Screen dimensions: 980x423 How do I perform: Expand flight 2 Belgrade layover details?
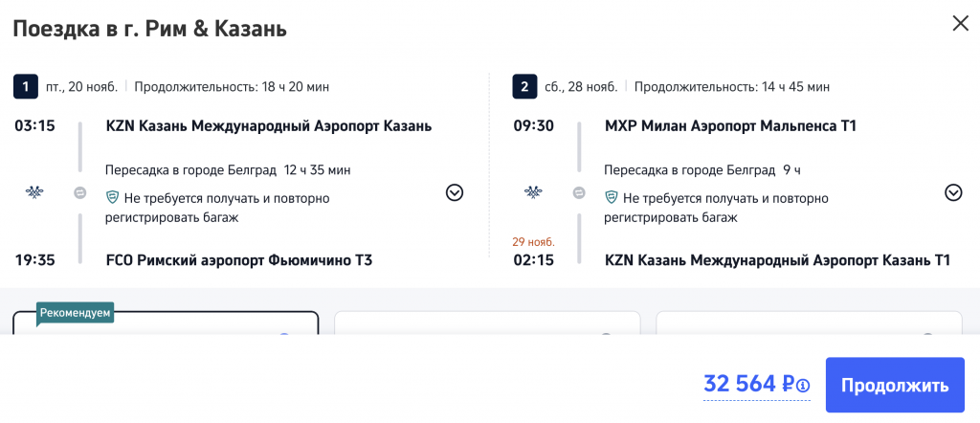pos(953,193)
